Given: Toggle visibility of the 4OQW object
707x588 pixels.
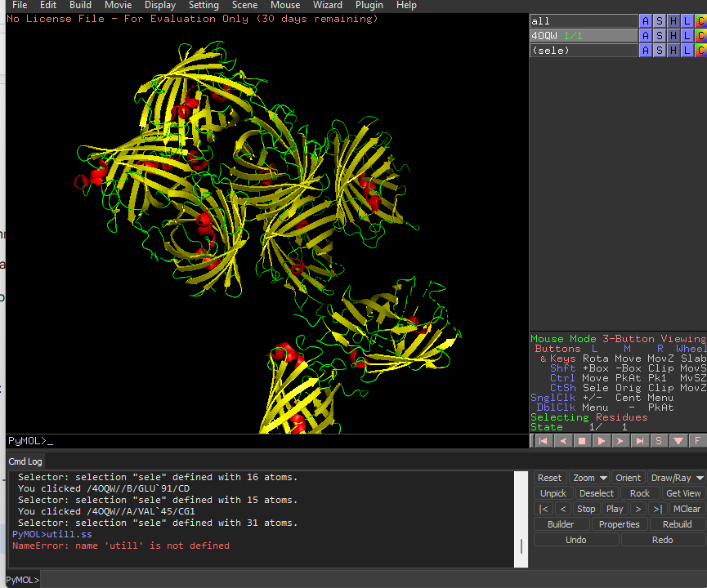Looking at the screenshot, I should tap(583, 36).
